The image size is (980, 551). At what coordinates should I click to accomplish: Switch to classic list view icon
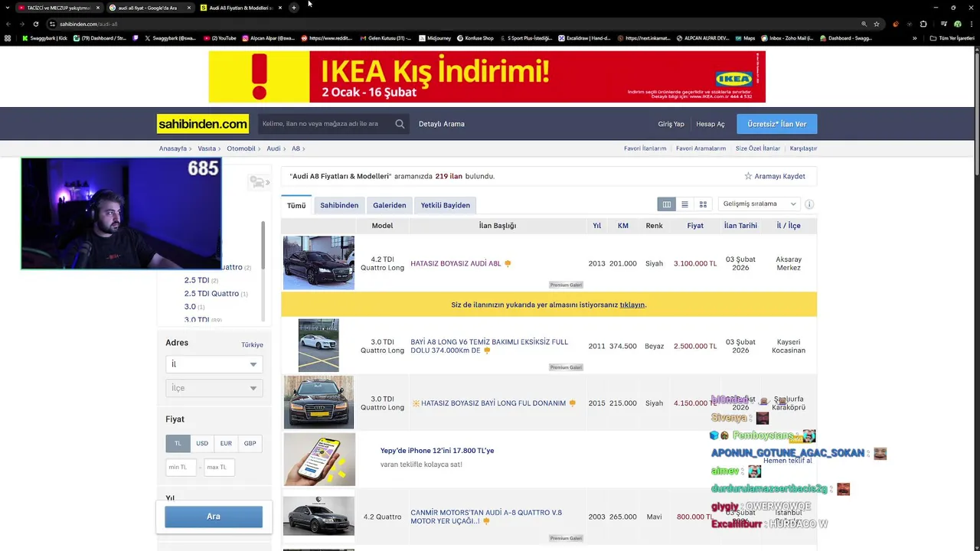coord(684,204)
